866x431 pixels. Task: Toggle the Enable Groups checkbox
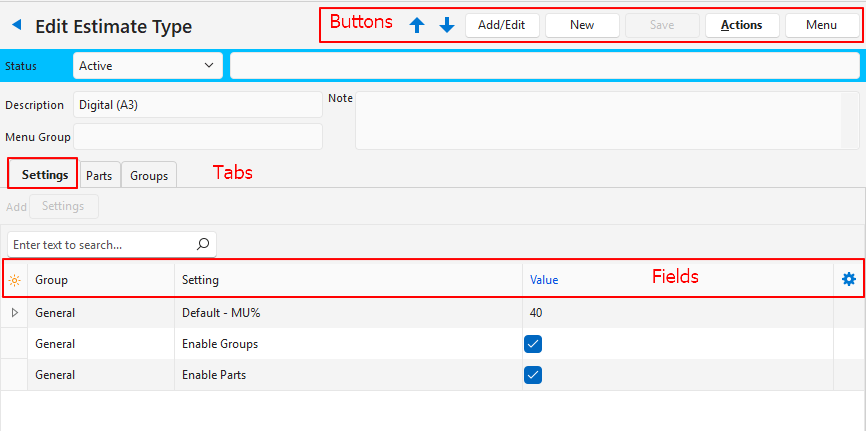[533, 344]
